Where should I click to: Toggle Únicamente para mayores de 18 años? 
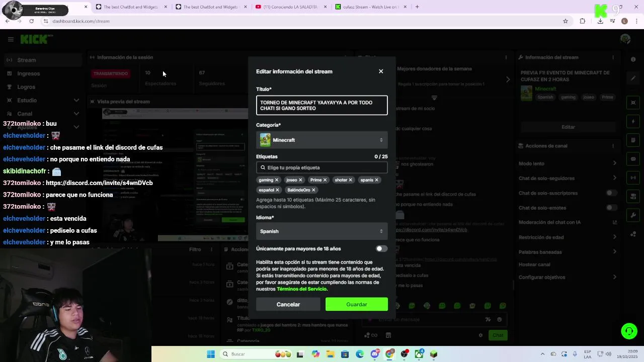coord(381,249)
